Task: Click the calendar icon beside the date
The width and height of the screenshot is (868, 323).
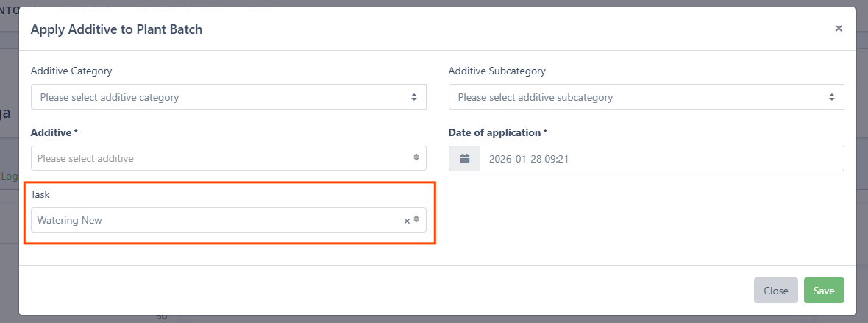Action: click(464, 159)
